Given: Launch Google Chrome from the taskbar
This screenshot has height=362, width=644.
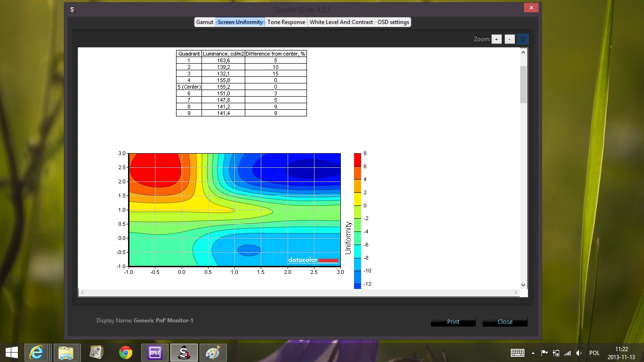Looking at the screenshot, I should point(126,353).
